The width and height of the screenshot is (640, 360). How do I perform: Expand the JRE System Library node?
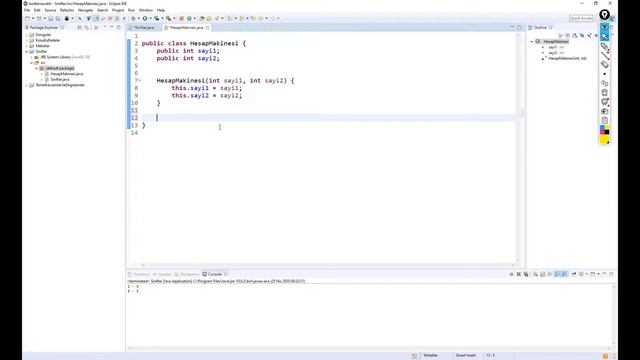click(32, 57)
